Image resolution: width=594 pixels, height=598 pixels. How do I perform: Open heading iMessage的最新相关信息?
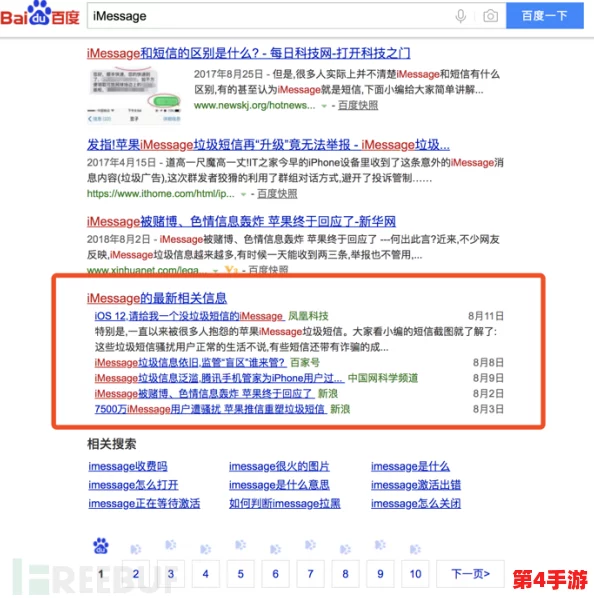click(x=157, y=298)
